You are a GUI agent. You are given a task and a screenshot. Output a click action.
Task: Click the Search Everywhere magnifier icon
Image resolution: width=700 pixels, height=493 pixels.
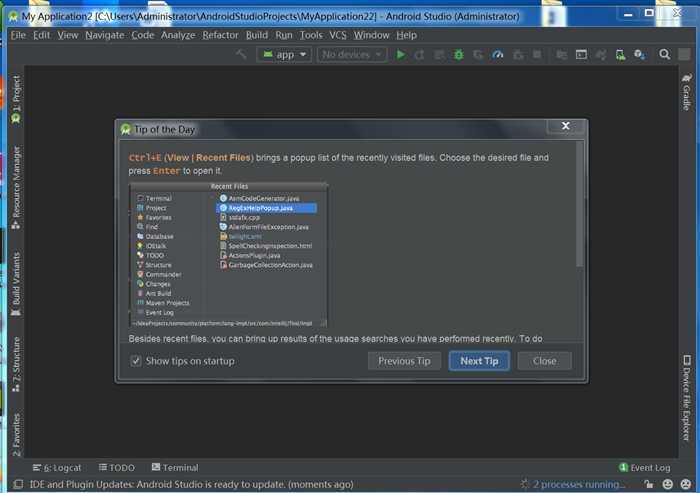[x=664, y=54]
